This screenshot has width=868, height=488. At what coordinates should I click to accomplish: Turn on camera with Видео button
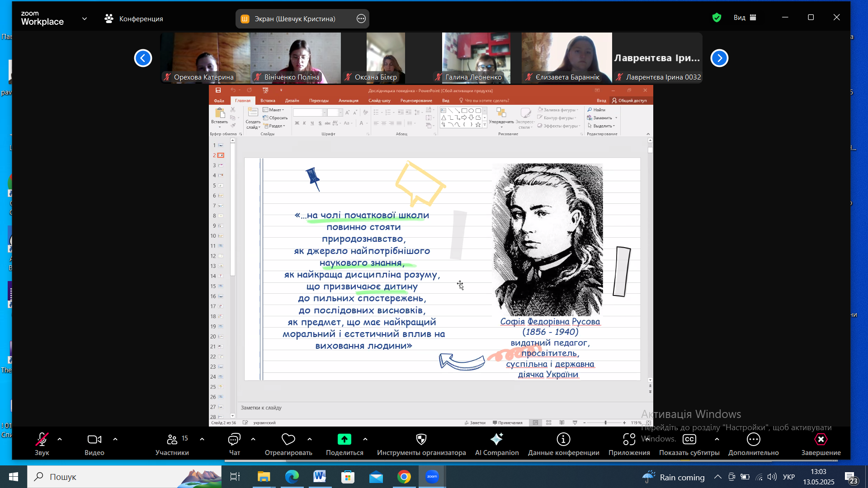pos(94,444)
